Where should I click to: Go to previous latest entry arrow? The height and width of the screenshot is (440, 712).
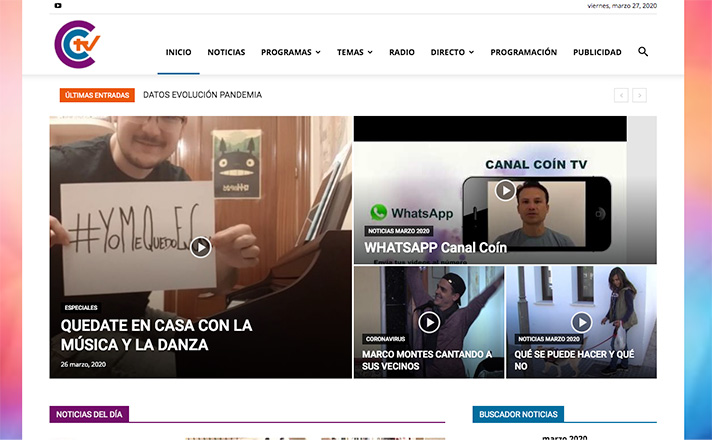(621, 95)
